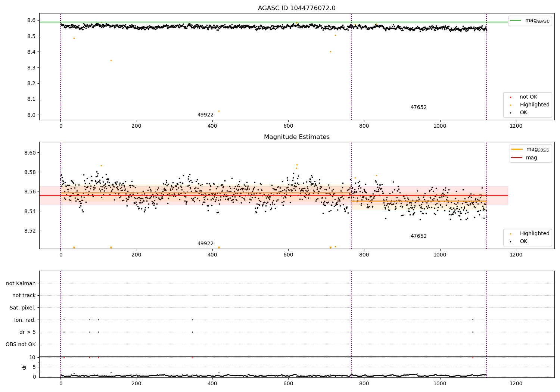This screenshot has width=560, height=392.
Task: Select the mag AGASC legend entry
Action: (530, 21)
